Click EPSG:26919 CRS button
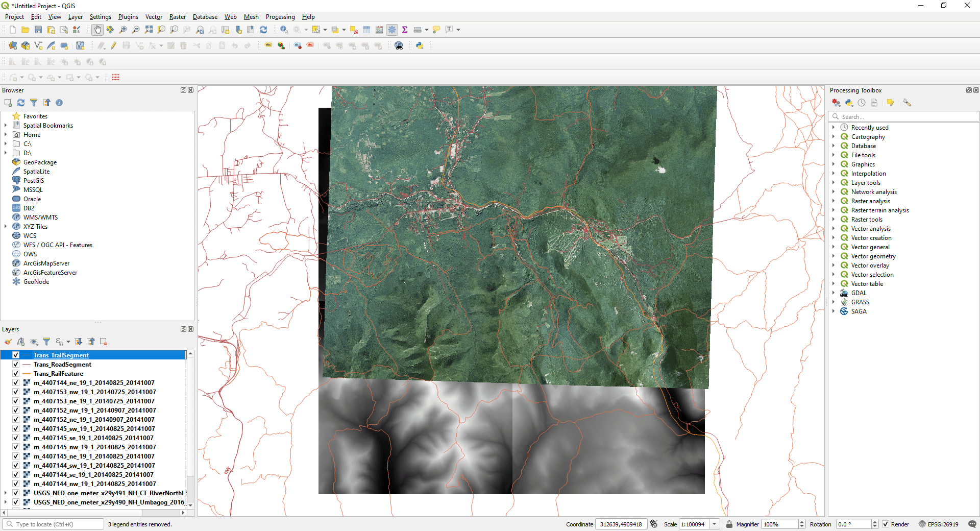 click(938, 524)
